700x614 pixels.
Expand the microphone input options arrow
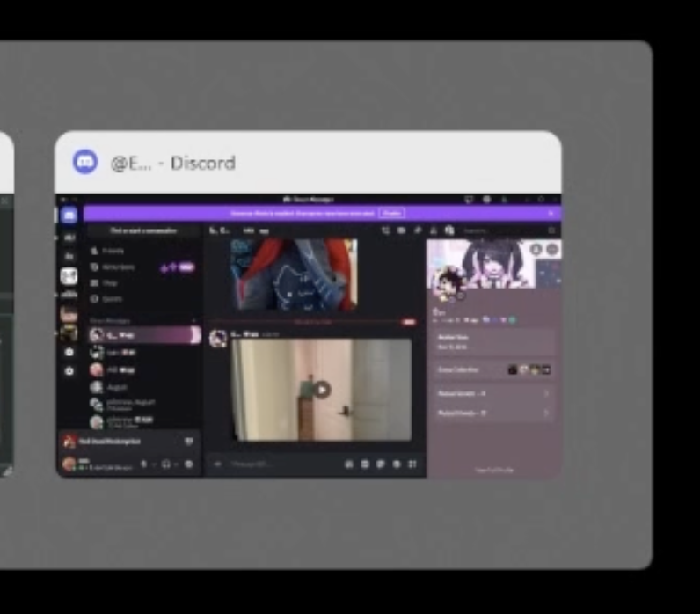click(154, 464)
